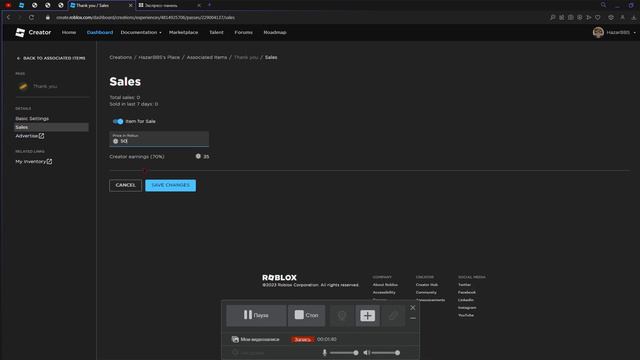Open the Accessibility footer link
Screen dimensions: 640x360
click(384, 293)
